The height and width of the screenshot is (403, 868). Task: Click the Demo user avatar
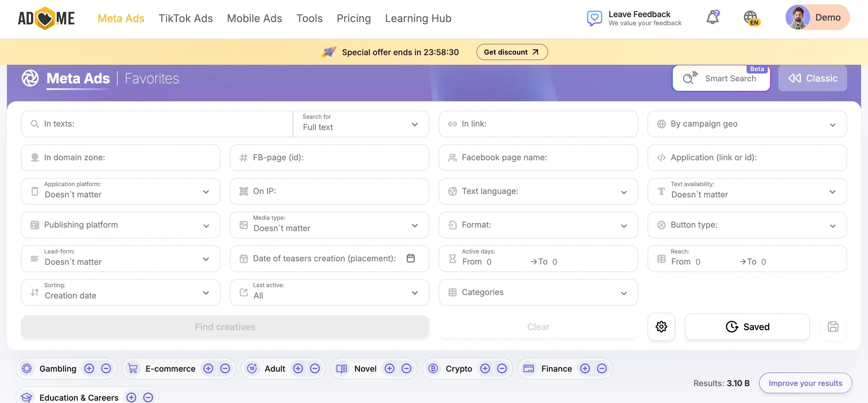click(x=798, y=17)
